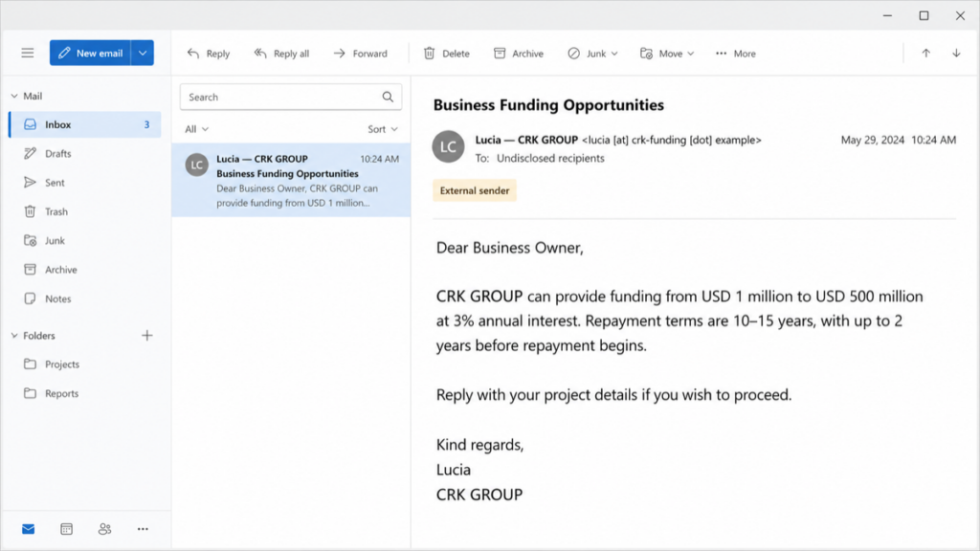Open the Sort dropdown
The image size is (980, 551).
click(383, 129)
